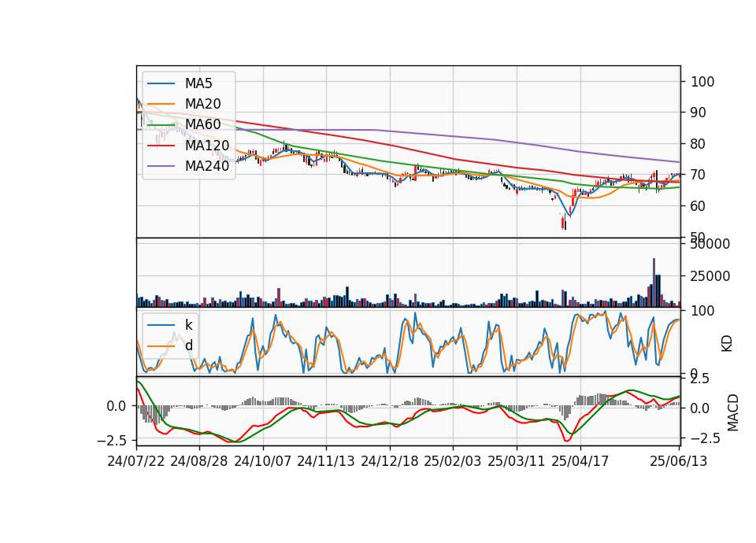Click the 24/10/07 date axis label
This screenshot has height=543, width=756.
point(263,461)
